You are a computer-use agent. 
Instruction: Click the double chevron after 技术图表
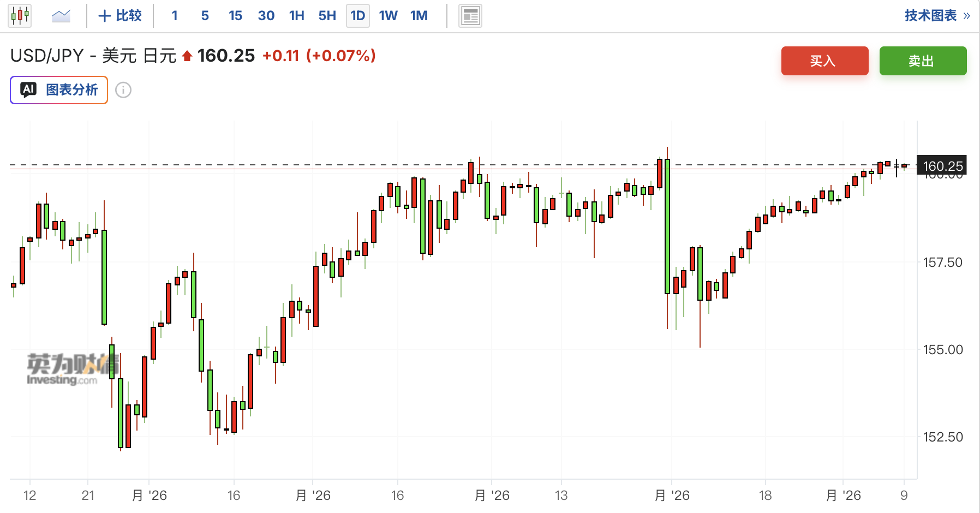(967, 16)
